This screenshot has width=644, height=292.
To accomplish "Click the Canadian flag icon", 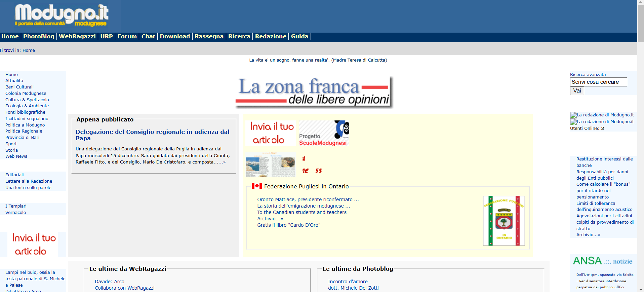I will pyautogui.click(x=257, y=186).
